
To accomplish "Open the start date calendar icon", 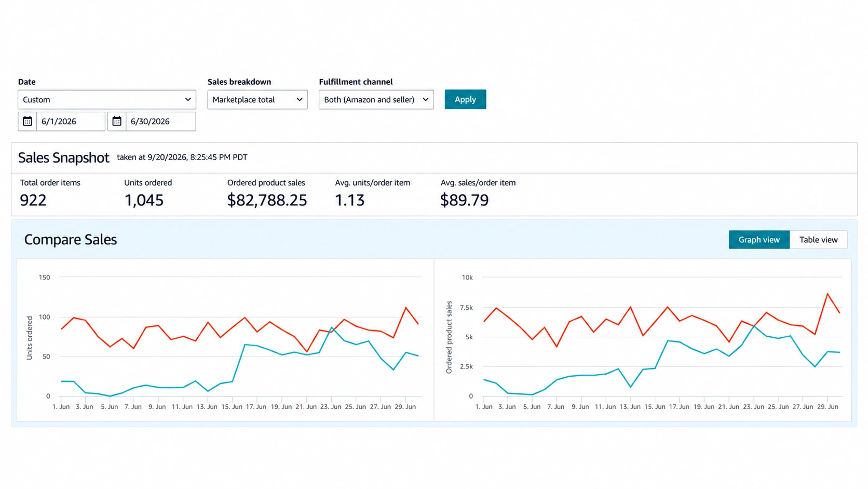I will coord(28,121).
